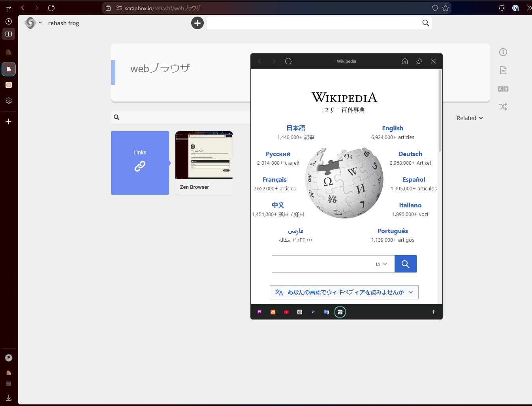This screenshot has width=532, height=406.
Task: Select the upper house tab in sidebar
Action: point(9,52)
